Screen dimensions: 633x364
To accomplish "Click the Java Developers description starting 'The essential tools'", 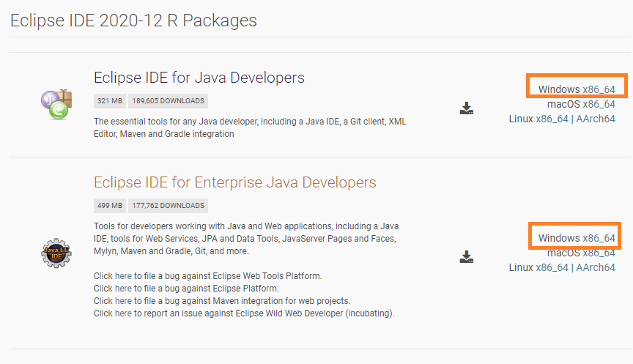I will [250, 127].
